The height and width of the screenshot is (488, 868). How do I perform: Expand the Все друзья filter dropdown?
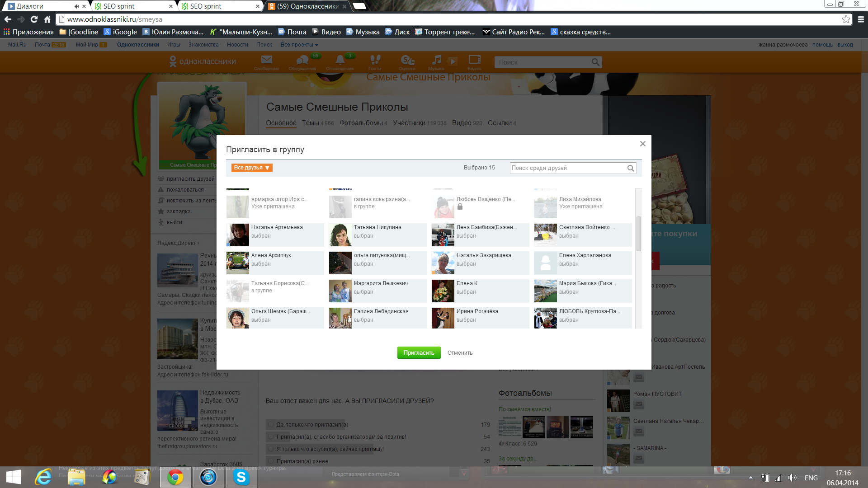coord(252,168)
